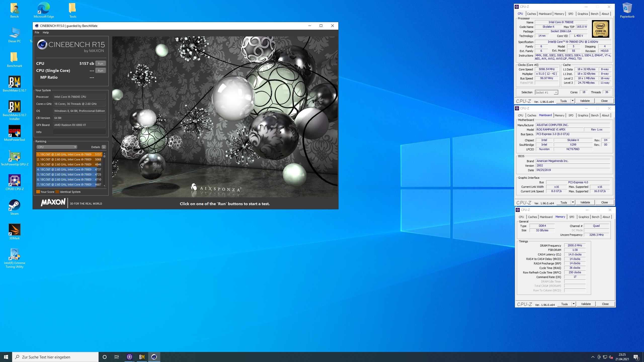Open Microsoft Edge desktop icon
The image size is (644, 362).
click(44, 11)
